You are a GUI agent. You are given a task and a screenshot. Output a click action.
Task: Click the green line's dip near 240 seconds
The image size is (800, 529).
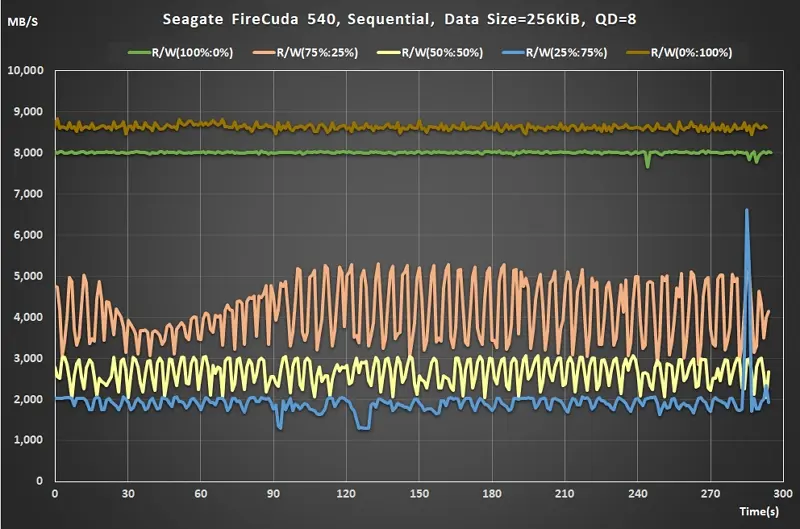(x=647, y=164)
